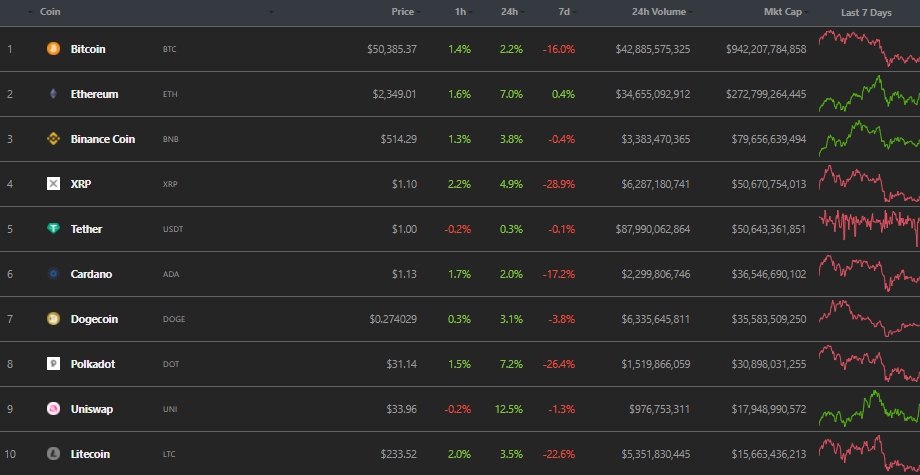Sort by 24h Volume column header
Screen dimensions: 920x475
(x=661, y=12)
